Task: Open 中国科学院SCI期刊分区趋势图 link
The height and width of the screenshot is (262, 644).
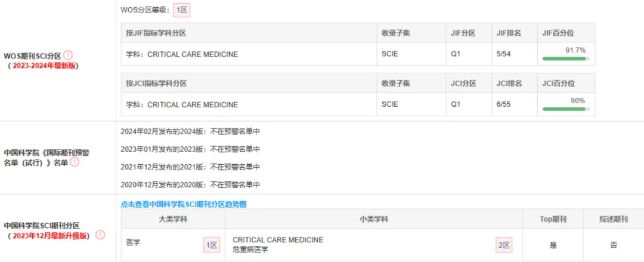Action: tap(184, 204)
